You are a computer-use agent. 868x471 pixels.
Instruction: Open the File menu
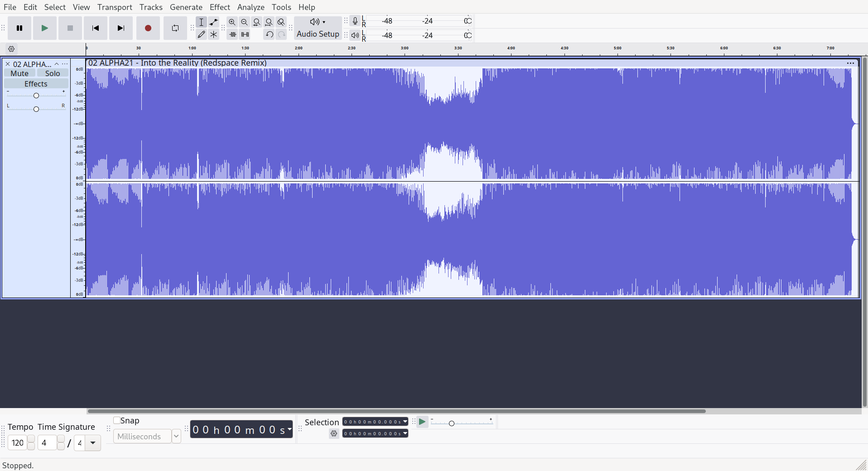[x=10, y=7]
